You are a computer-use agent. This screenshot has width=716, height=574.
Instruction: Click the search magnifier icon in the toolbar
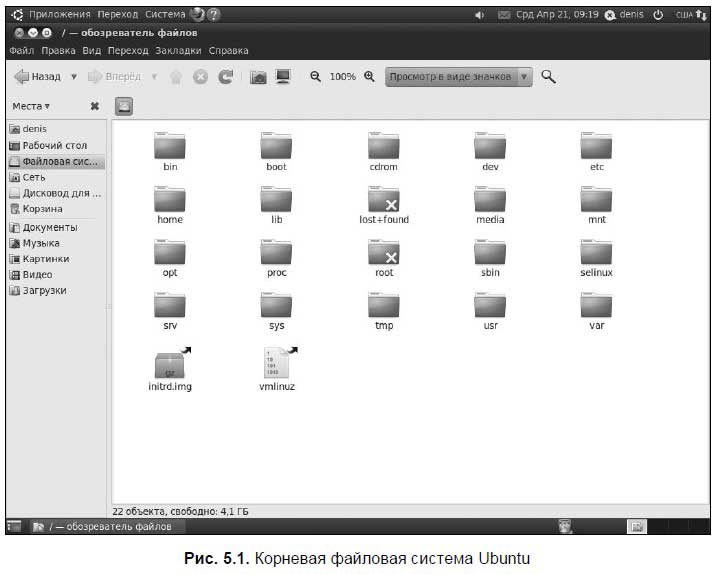(548, 77)
